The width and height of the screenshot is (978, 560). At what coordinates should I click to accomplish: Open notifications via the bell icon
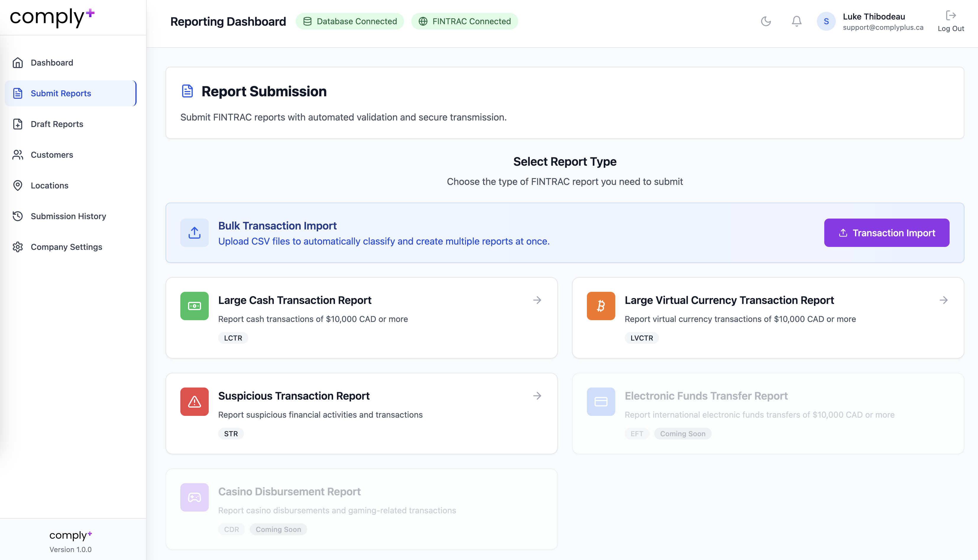coord(796,21)
